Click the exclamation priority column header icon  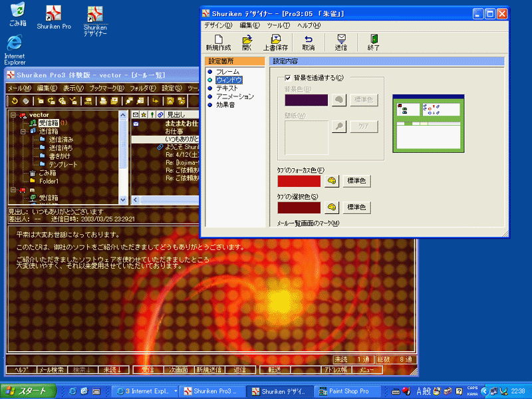[152, 114]
